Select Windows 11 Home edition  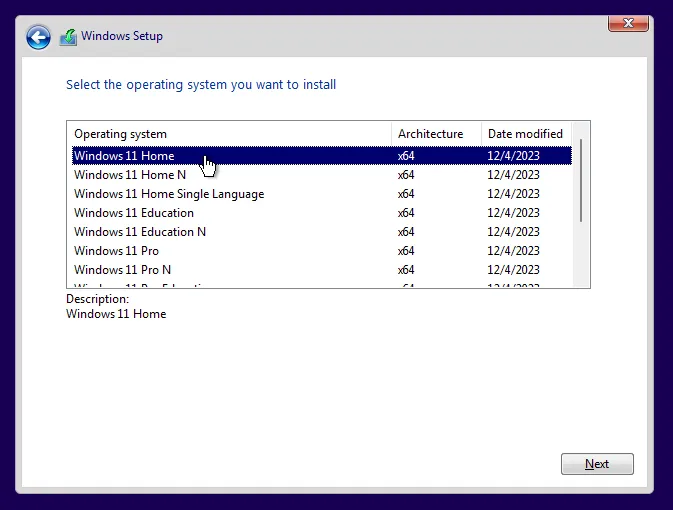pyautogui.click(x=124, y=156)
